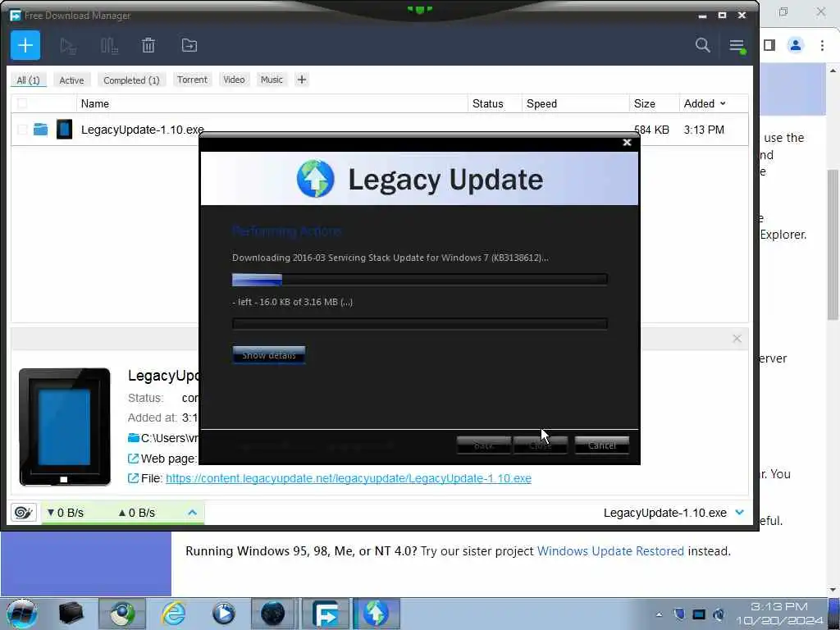Close the Legacy Update dialog
This screenshot has height=630, width=840.
click(627, 143)
